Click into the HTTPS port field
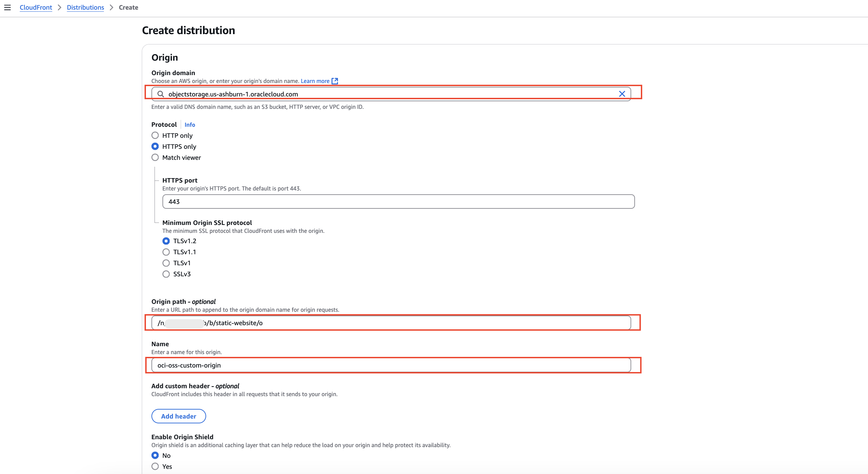The height and width of the screenshot is (474, 868). click(398, 202)
